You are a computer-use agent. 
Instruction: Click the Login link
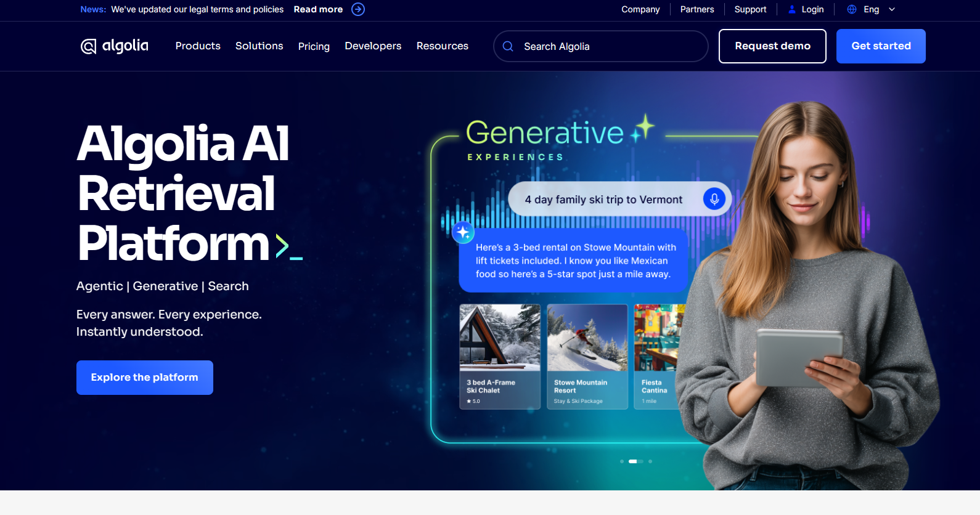click(812, 9)
